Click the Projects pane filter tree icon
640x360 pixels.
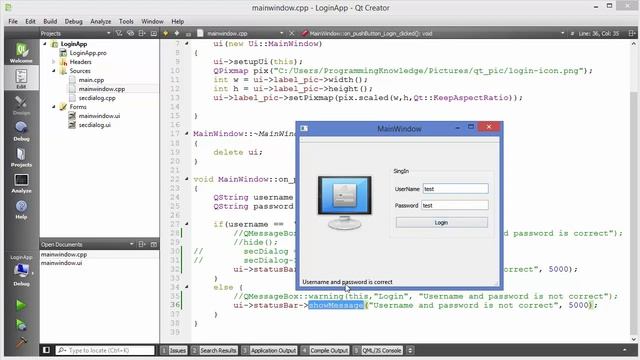(119, 33)
